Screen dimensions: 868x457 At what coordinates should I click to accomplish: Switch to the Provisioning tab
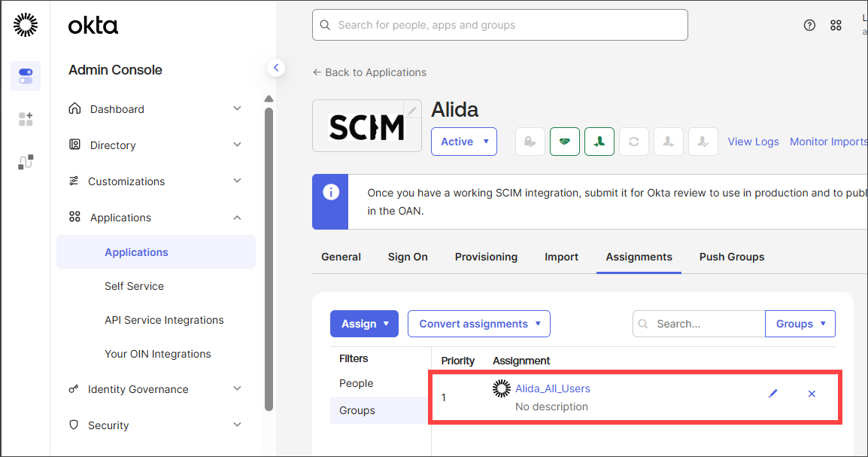tap(486, 257)
